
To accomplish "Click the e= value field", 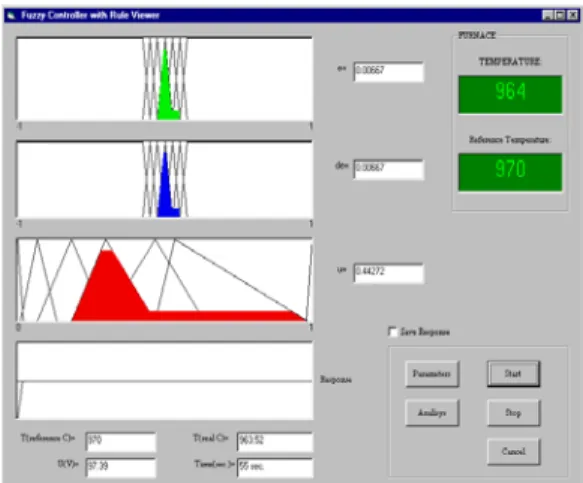I will 389,72.
